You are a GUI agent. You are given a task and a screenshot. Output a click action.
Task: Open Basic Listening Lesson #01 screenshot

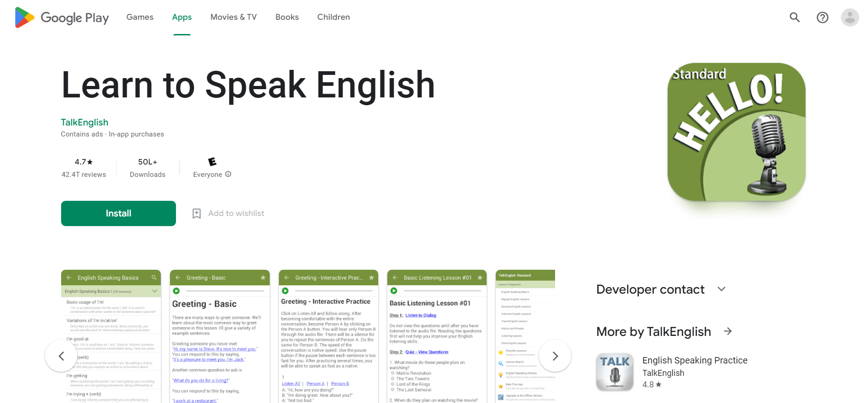[437, 336]
